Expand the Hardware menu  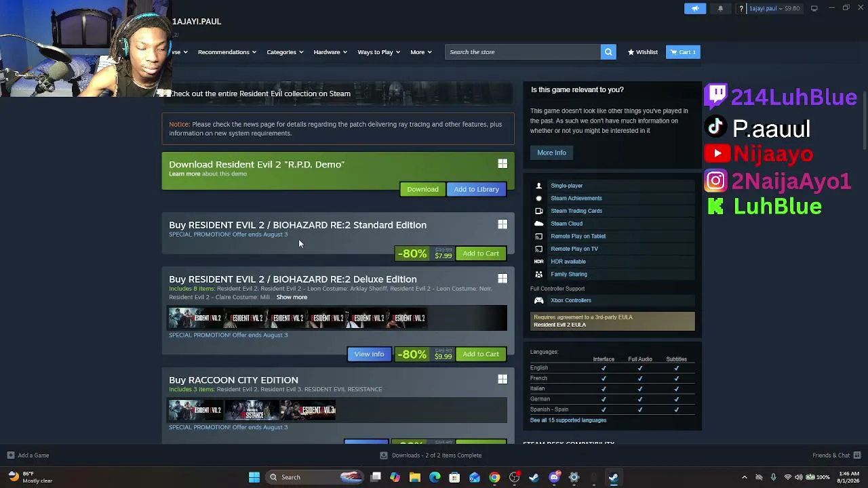(x=330, y=52)
